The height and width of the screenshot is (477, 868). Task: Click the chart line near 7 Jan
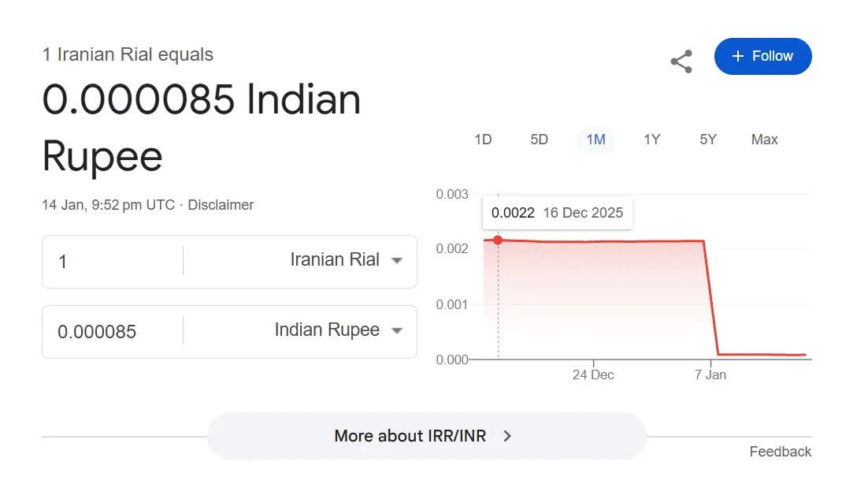pyautogui.click(x=710, y=298)
